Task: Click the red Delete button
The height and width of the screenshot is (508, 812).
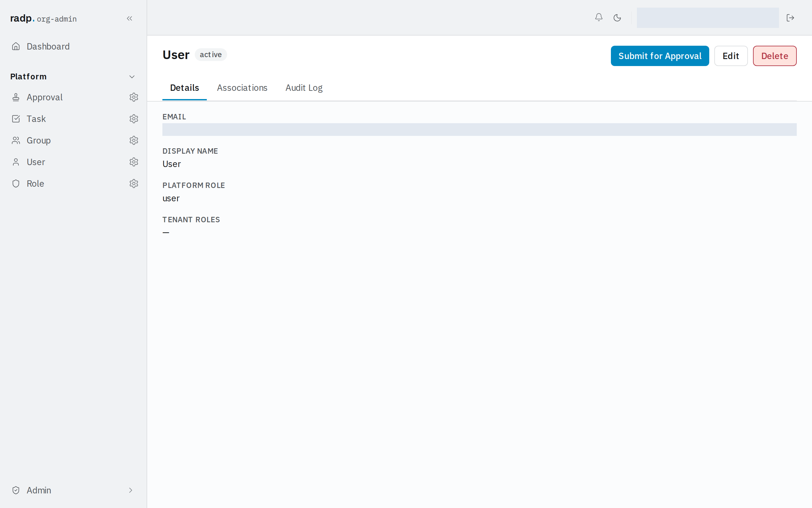Action: pos(775,56)
